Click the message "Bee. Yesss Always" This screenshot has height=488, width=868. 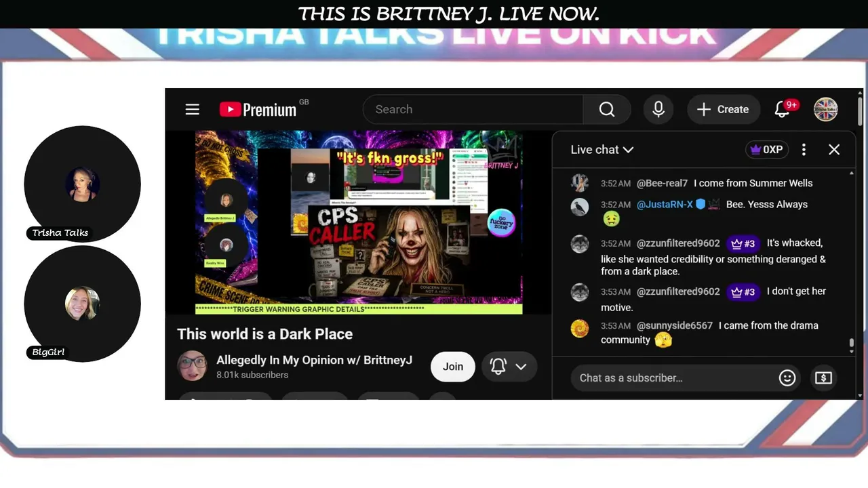pos(767,204)
